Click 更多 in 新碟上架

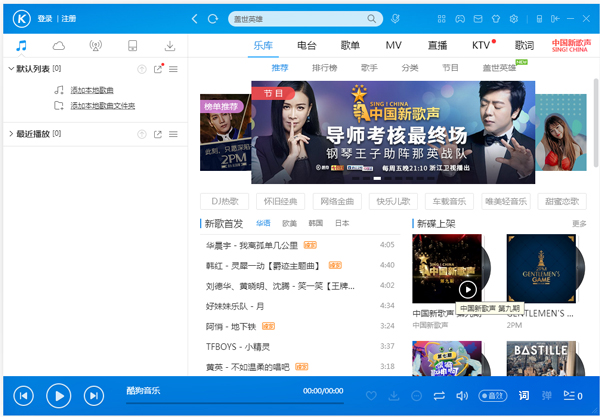[x=579, y=223]
